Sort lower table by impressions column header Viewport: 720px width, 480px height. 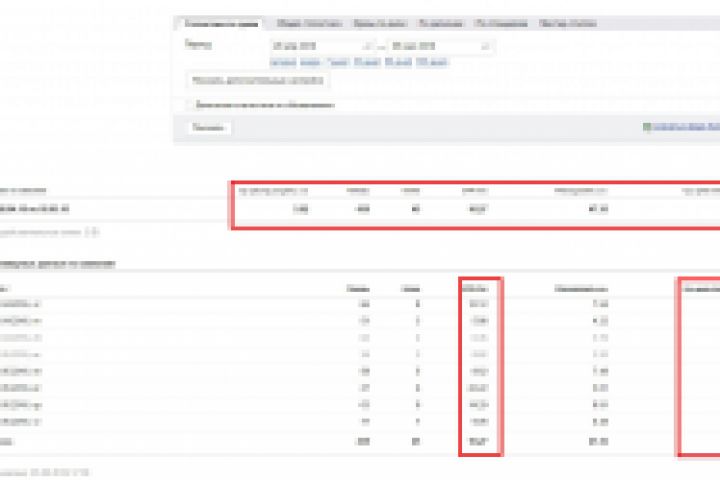point(358,289)
